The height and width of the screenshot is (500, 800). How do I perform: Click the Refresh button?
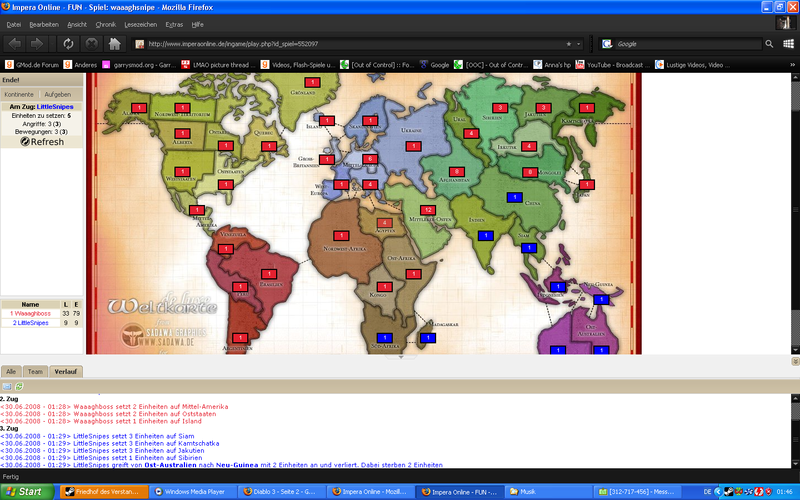point(42,142)
